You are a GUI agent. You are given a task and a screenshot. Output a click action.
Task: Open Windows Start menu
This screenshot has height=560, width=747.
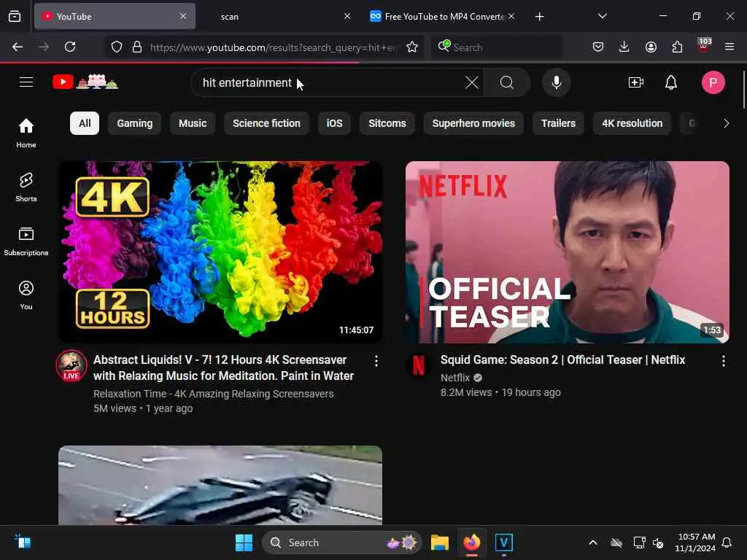[244, 542]
